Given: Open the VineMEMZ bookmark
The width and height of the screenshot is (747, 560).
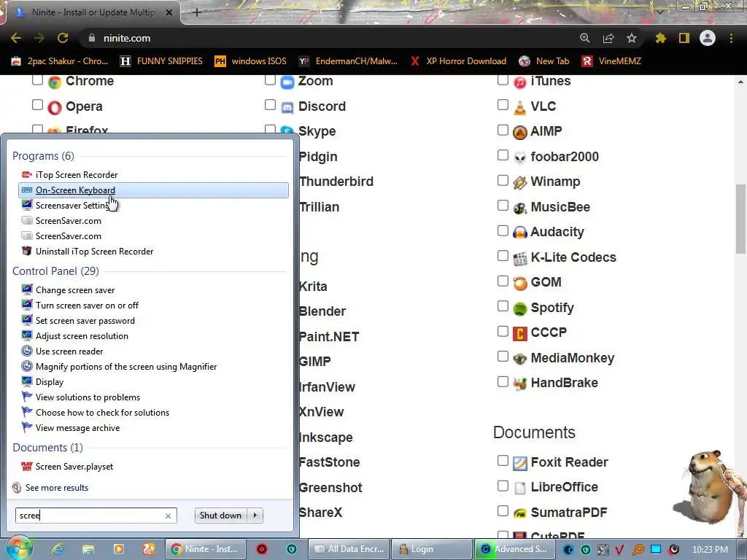Looking at the screenshot, I should [x=611, y=61].
